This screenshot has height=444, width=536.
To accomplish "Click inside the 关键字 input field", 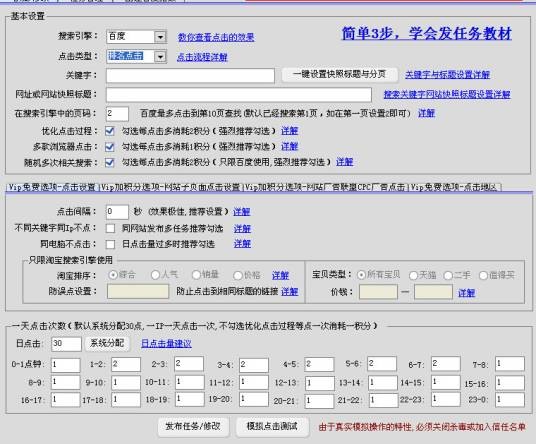I will click(x=190, y=76).
